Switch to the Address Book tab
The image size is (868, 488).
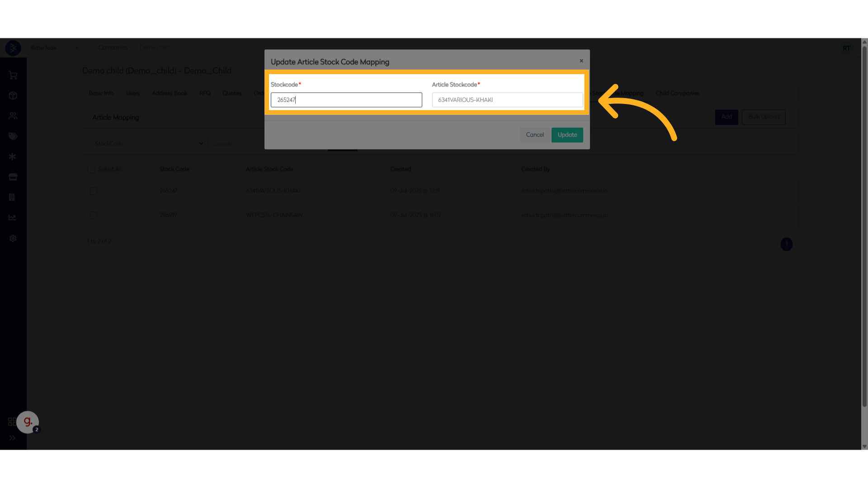tap(170, 94)
